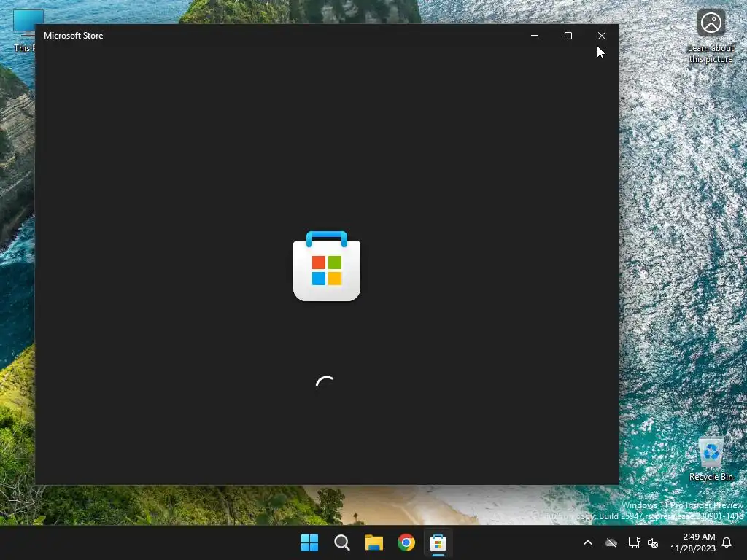Show hidden icons in the system tray
747x560 pixels.
click(588, 542)
